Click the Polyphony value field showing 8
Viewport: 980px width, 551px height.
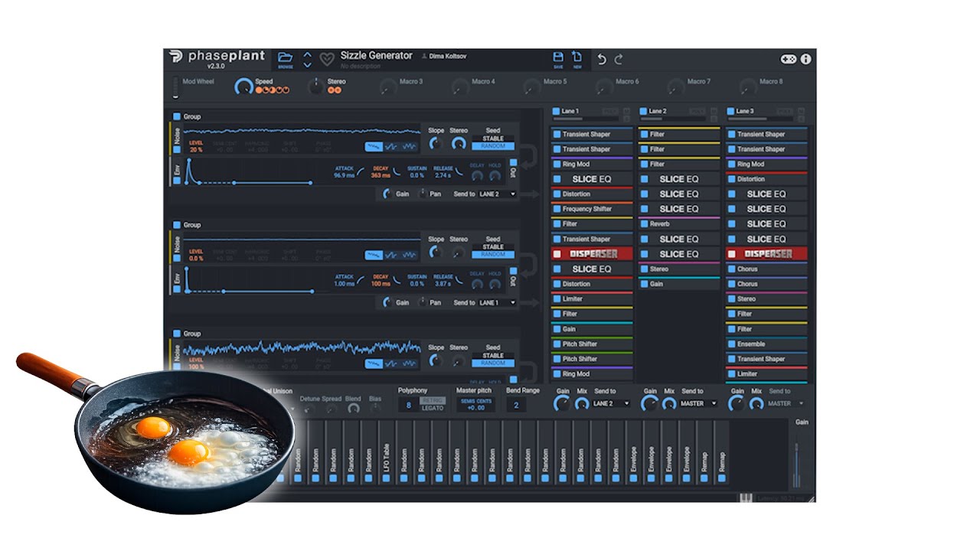click(x=408, y=406)
